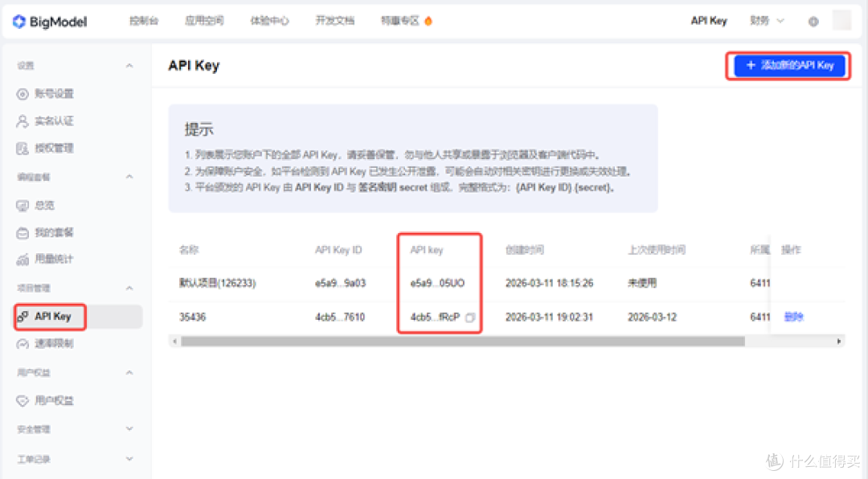This screenshot has height=479, width=868.
Task: Click the 创建时间 column header
Action: 525,250
